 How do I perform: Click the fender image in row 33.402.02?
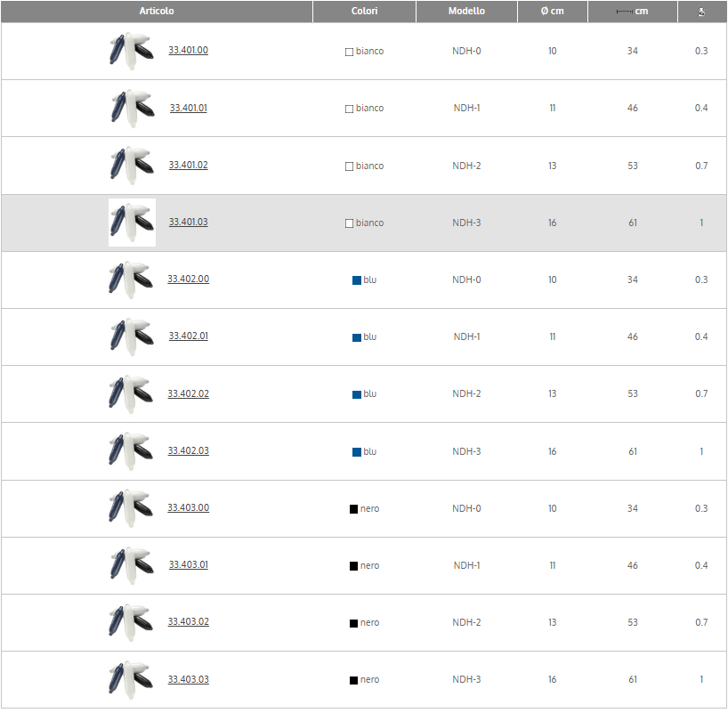click(131, 393)
